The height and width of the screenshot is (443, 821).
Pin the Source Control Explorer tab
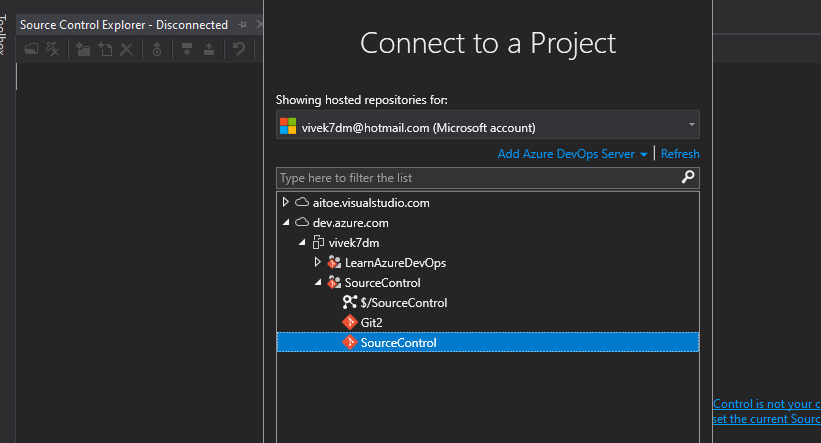pyautogui.click(x=242, y=24)
